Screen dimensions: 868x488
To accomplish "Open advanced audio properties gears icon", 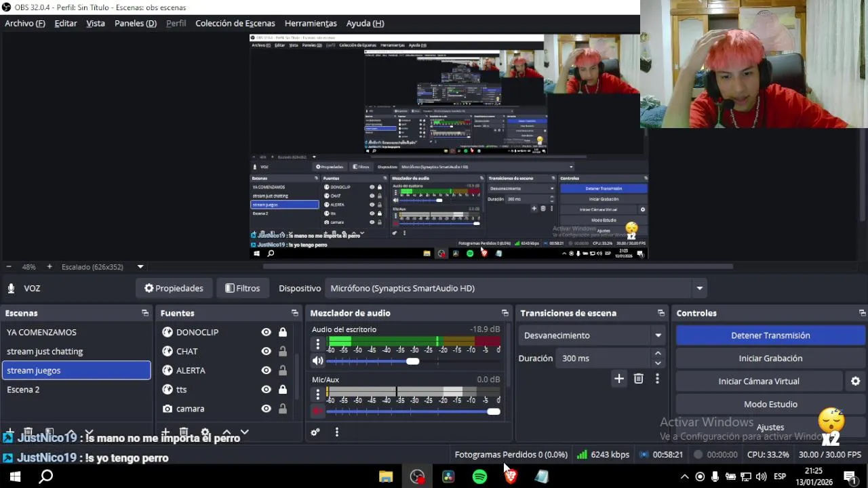I will [315, 432].
